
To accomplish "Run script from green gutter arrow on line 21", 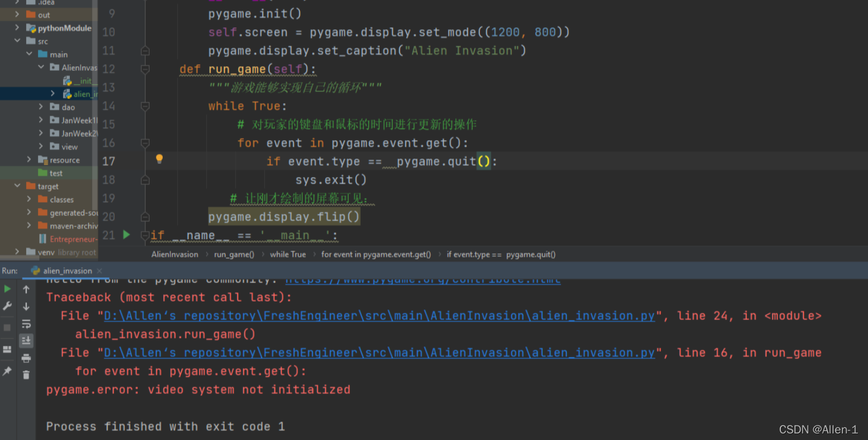I will (126, 235).
